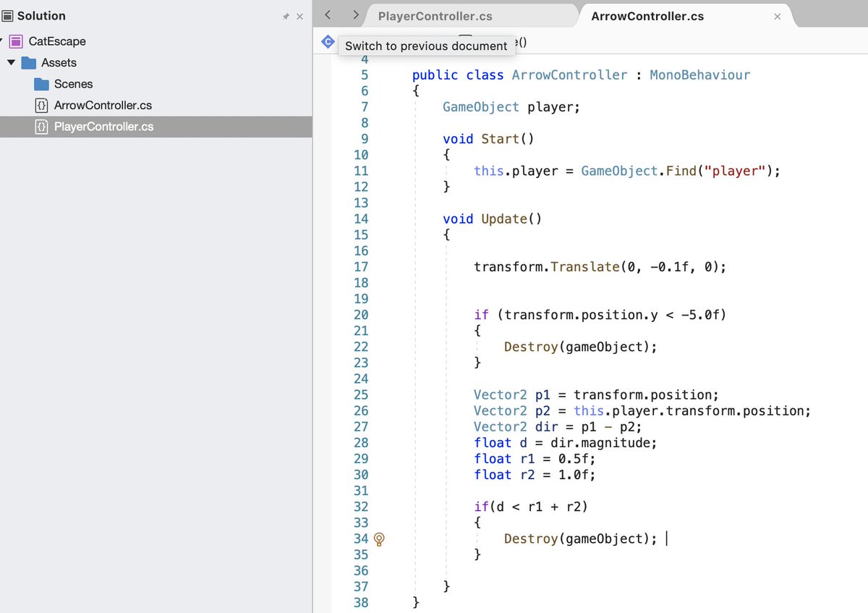Click the 'Vector2 p2' declaration
The image size is (868, 613).
(512, 410)
